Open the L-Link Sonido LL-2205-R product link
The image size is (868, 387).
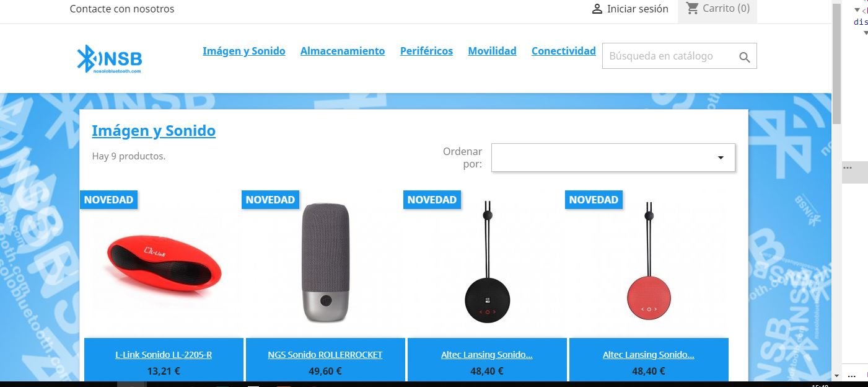coord(164,355)
